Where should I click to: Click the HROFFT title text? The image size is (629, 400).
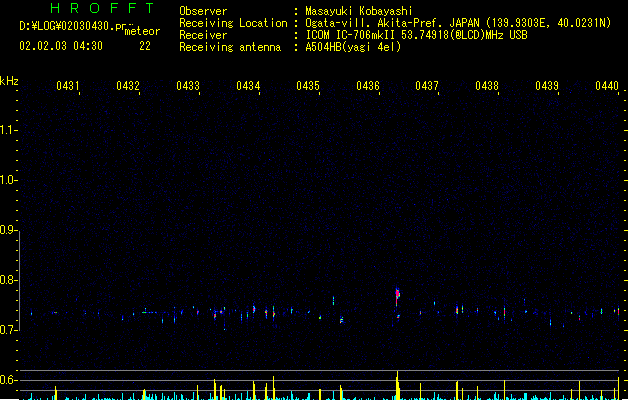pos(103,8)
